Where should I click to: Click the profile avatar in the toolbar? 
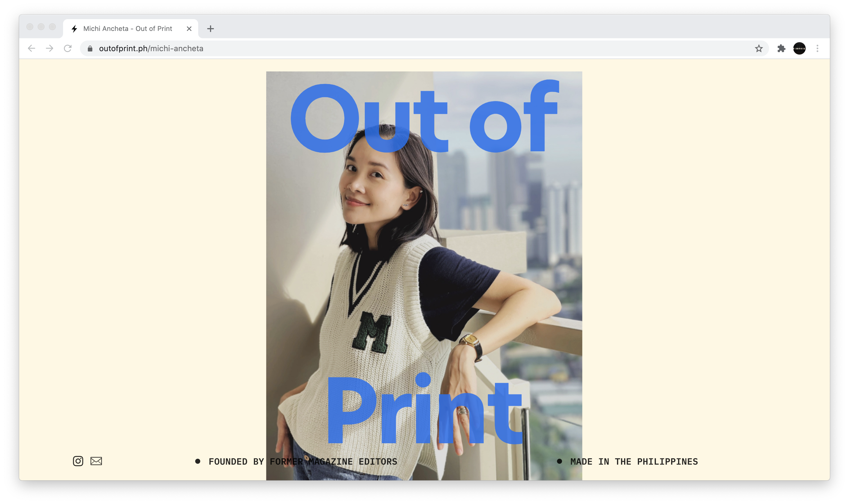[799, 49]
